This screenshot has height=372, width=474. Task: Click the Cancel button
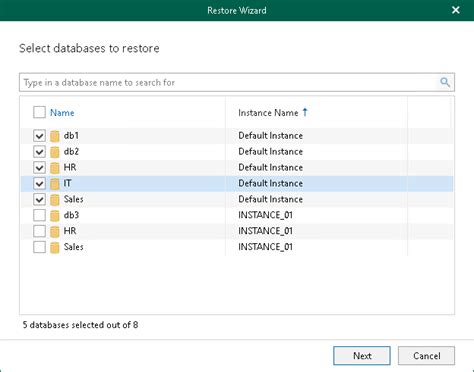(x=426, y=356)
